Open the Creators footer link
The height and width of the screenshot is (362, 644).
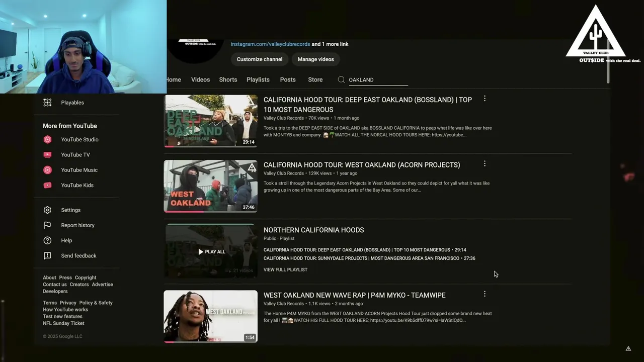click(x=79, y=285)
